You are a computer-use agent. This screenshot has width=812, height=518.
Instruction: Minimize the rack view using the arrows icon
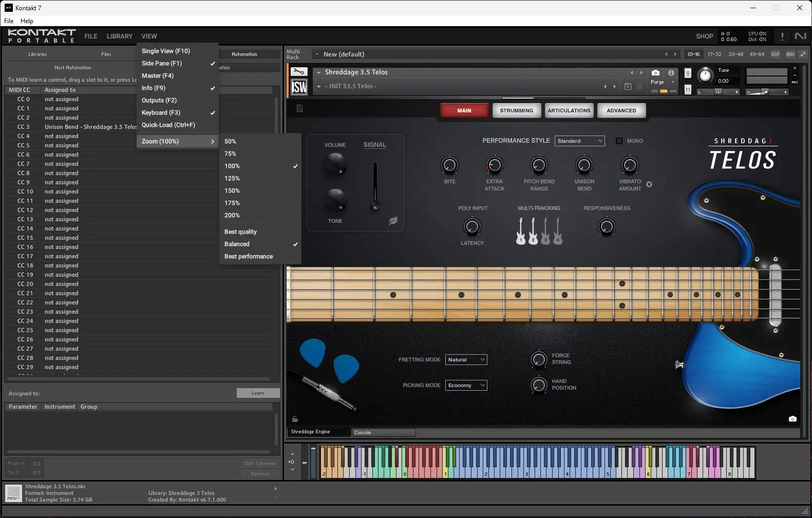(x=803, y=54)
